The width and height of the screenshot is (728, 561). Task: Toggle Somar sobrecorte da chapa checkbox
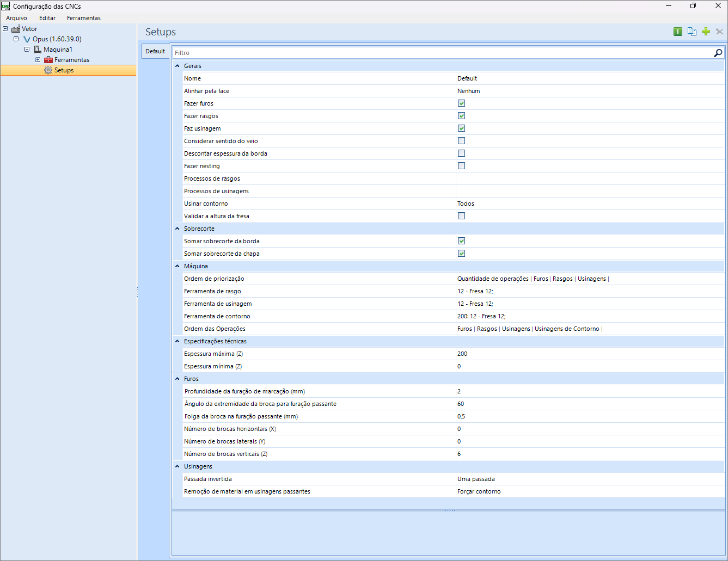click(x=461, y=254)
